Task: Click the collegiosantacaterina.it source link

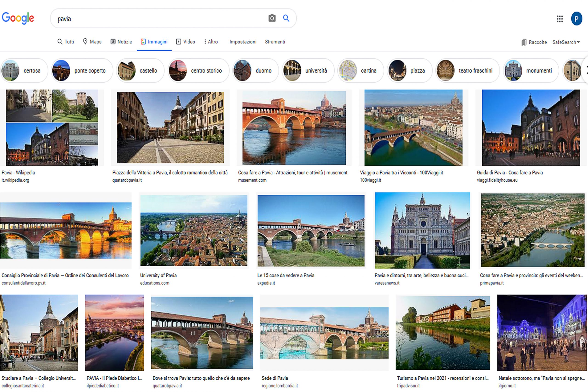Action: (23, 386)
